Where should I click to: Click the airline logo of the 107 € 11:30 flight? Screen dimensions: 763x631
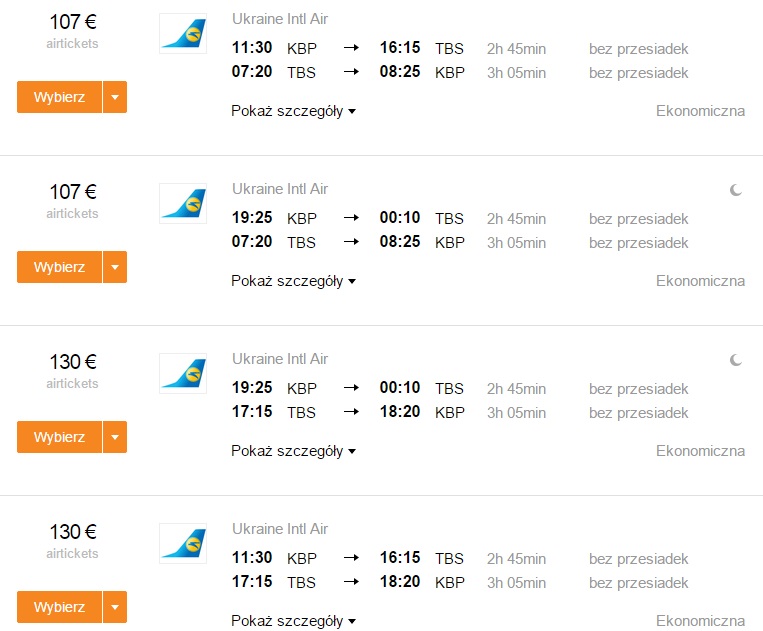183,34
